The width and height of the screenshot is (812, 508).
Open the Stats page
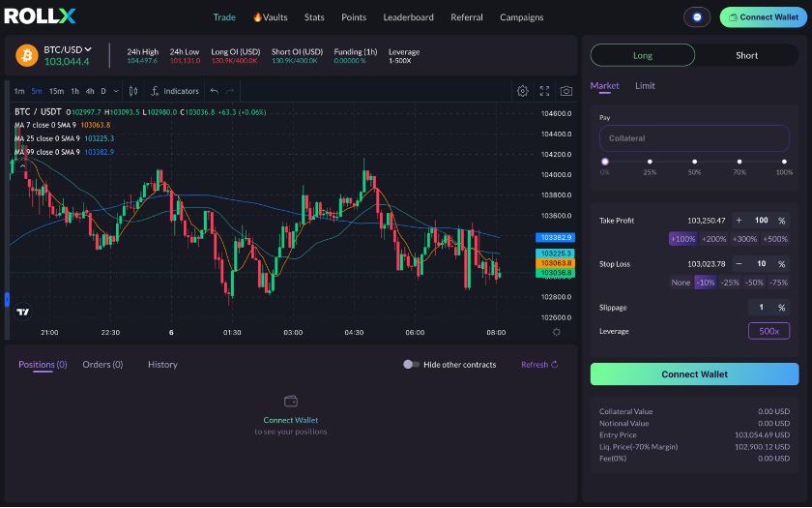[x=314, y=17]
